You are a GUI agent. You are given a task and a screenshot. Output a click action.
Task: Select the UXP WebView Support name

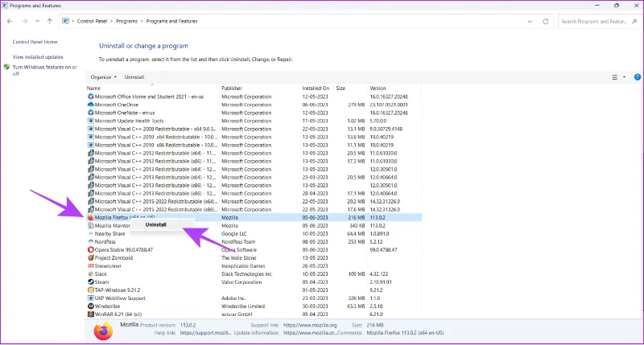point(120,298)
